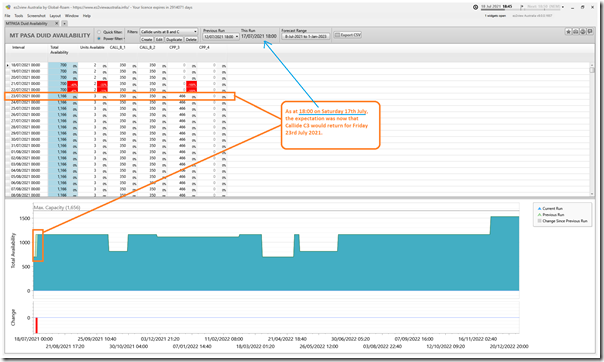The width and height of the screenshot is (604, 362).
Task: Open the Tools menu
Action: (19, 16)
